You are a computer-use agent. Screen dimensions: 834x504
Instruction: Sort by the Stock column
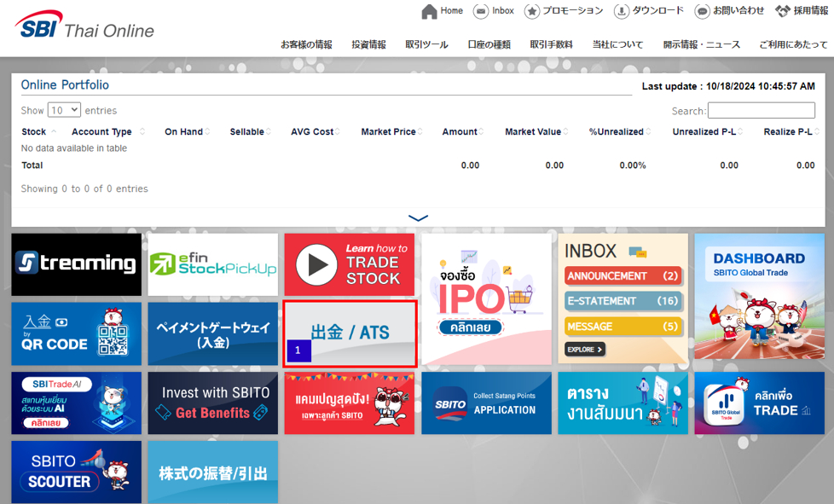[x=38, y=132]
